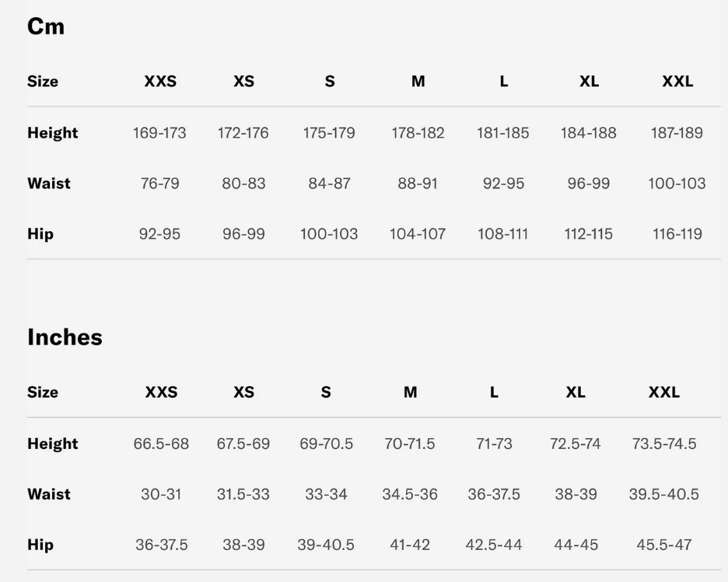Click the Hip row label in Cm table
The image size is (728, 582).
(x=40, y=234)
